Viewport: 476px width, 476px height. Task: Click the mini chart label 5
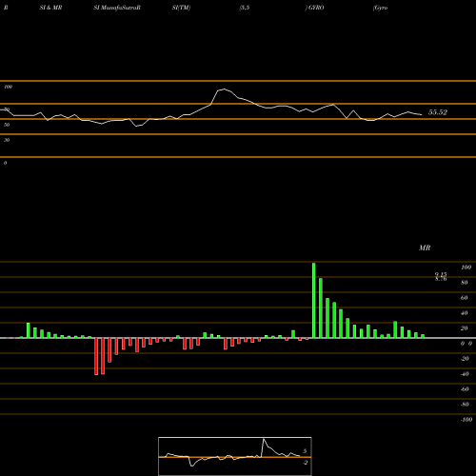(x=305, y=451)
